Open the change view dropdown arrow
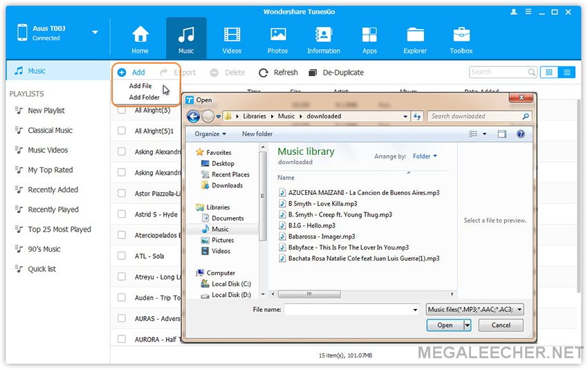The width and height of the screenshot is (588, 370). (x=484, y=134)
